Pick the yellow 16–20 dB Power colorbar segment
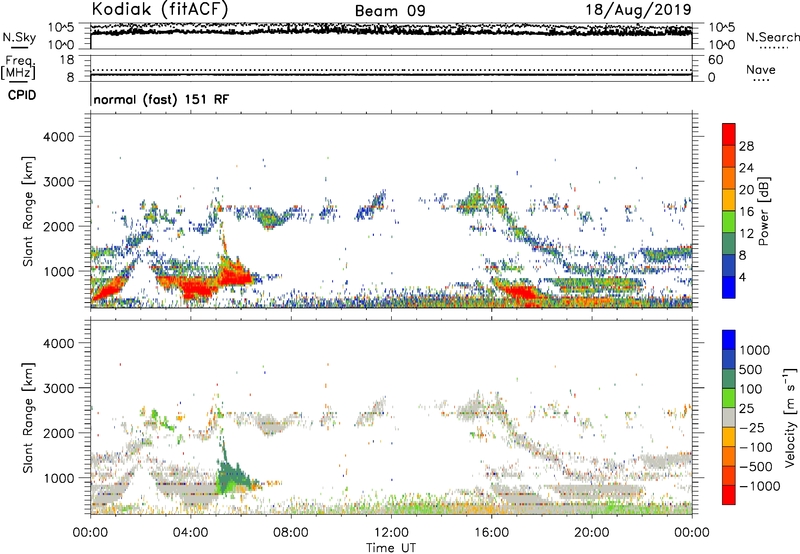This screenshot has height=554, width=800. (729, 200)
